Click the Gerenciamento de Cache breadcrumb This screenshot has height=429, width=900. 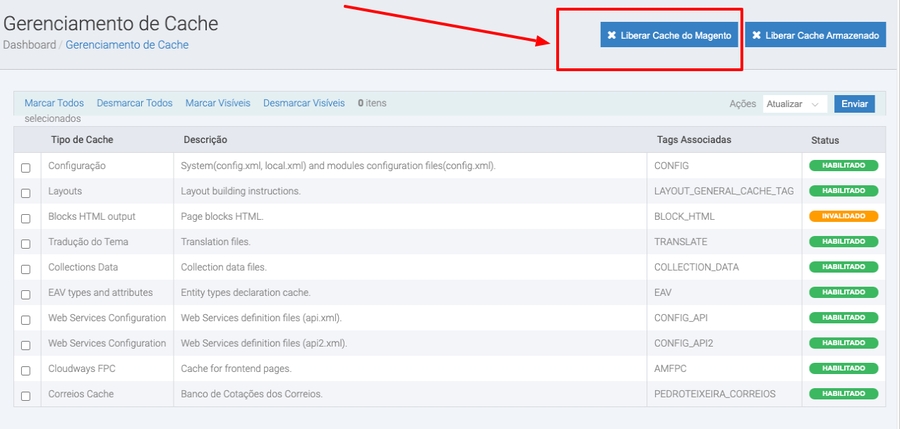pos(127,45)
